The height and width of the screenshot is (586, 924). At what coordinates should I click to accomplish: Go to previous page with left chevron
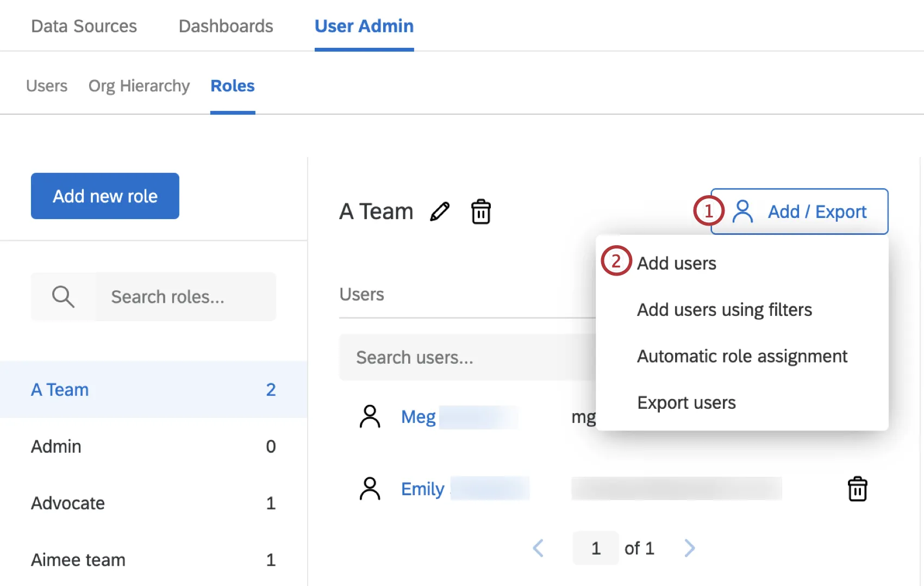538,548
